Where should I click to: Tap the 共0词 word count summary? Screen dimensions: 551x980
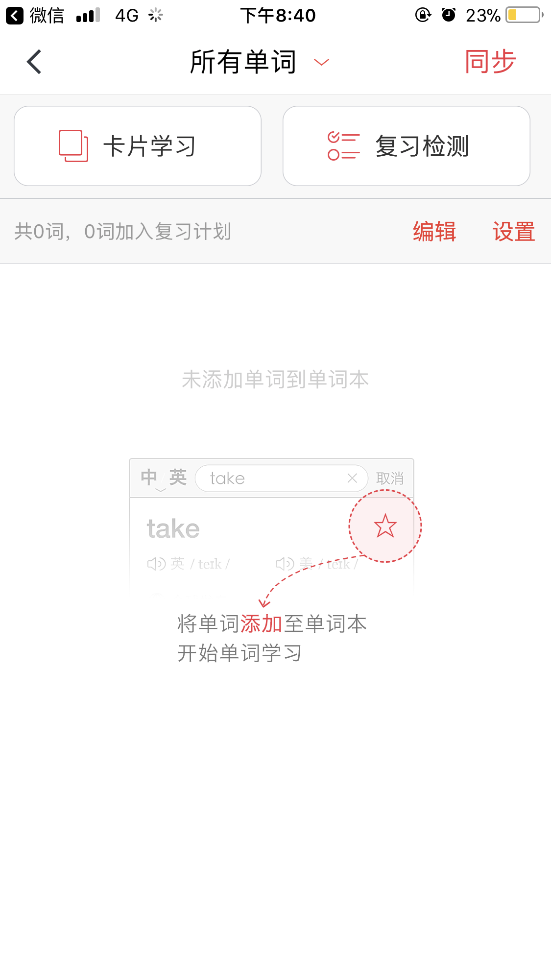tap(122, 231)
